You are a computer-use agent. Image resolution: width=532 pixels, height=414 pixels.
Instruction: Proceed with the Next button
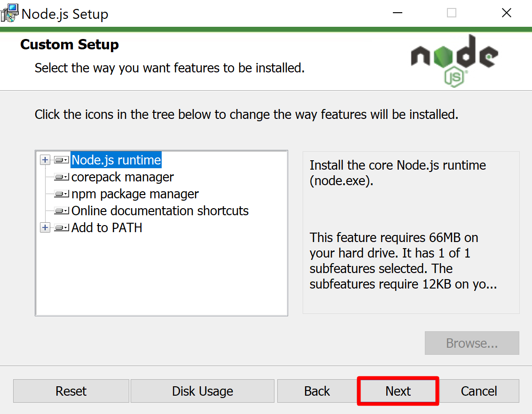coord(398,391)
